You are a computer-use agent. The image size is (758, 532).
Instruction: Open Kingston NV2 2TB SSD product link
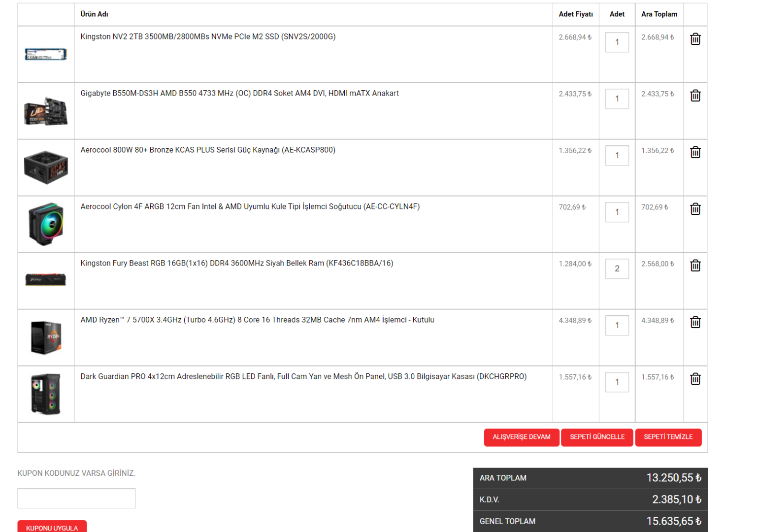point(208,37)
